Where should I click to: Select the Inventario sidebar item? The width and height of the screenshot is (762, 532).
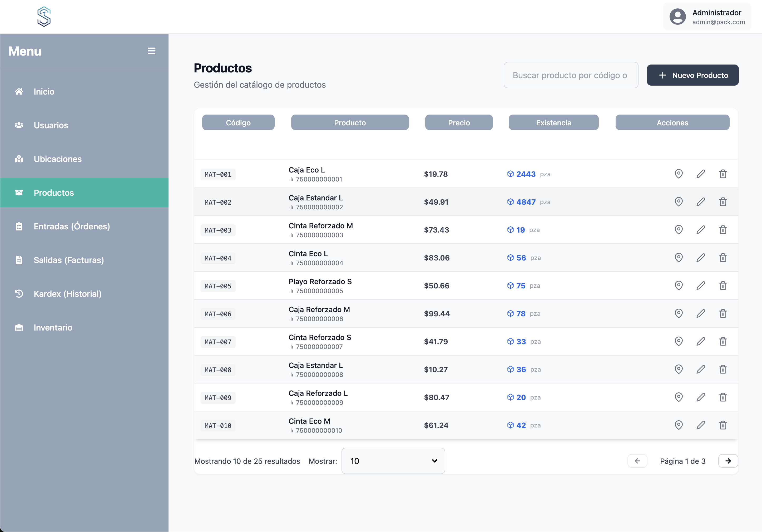point(53,328)
